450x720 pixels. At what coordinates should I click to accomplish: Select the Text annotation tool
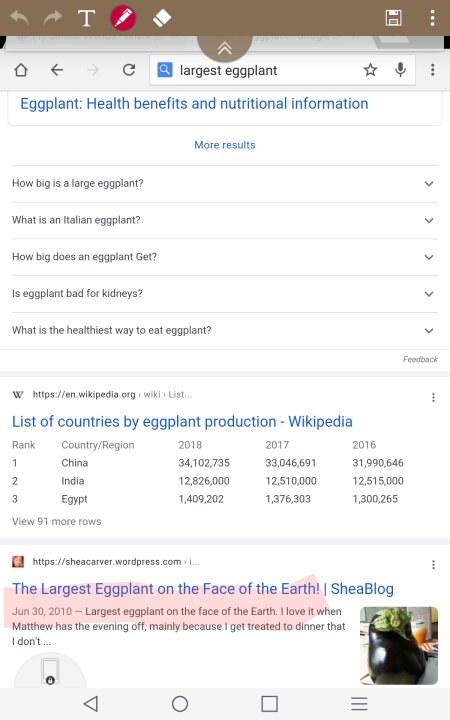point(86,18)
